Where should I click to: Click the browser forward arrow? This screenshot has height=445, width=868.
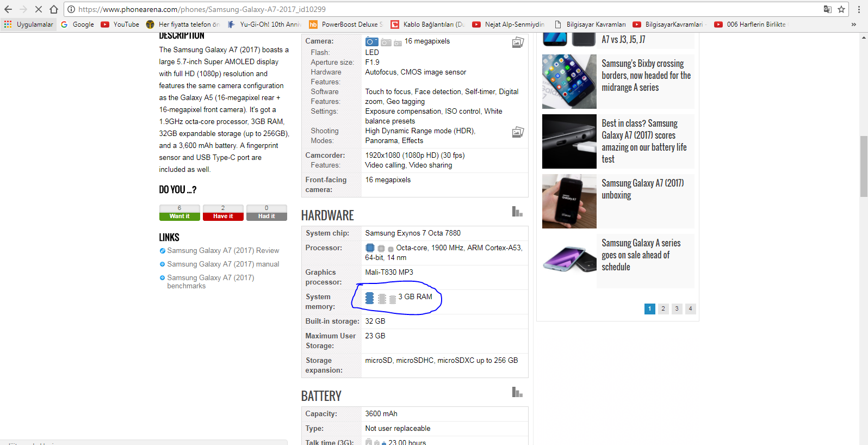23,9
